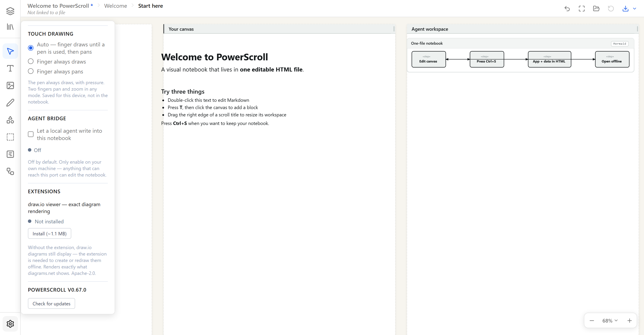Click the One-file notebook block title
Viewport: 644px width, 335px height.
427,43
